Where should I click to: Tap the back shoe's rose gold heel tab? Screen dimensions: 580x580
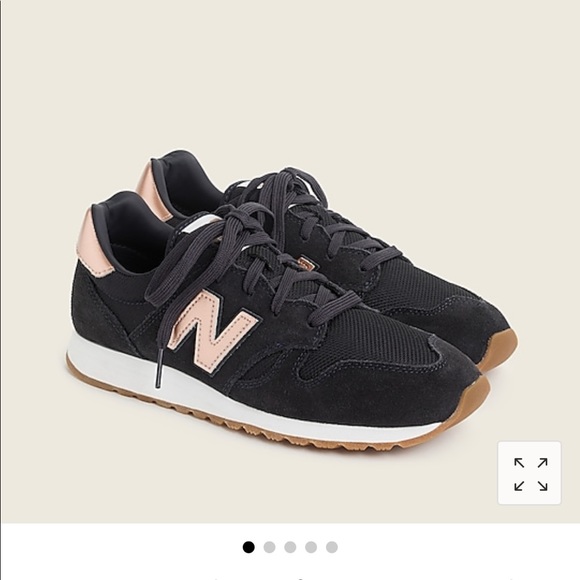coord(151,188)
